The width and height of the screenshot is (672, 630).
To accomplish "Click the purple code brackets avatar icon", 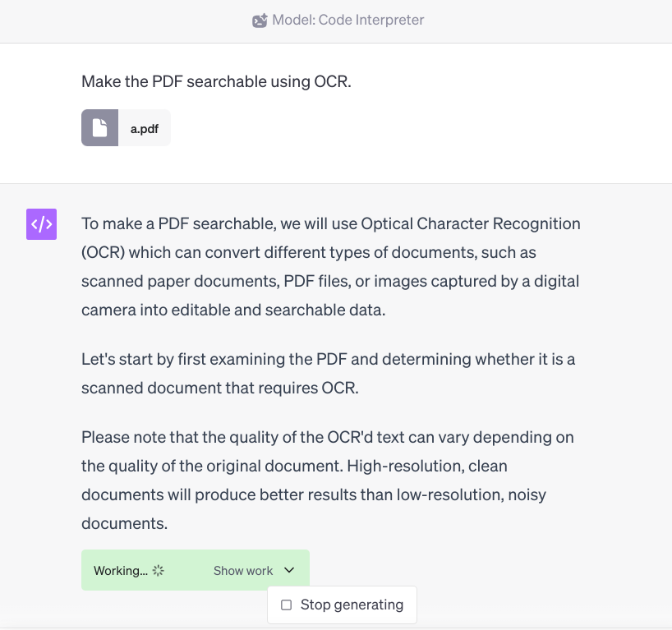I will coord(41,224).
